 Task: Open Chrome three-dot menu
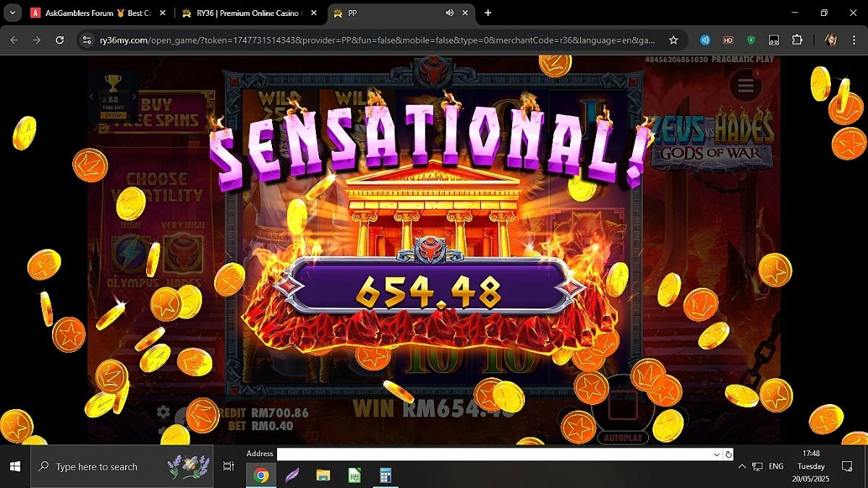tap(854, 40)
